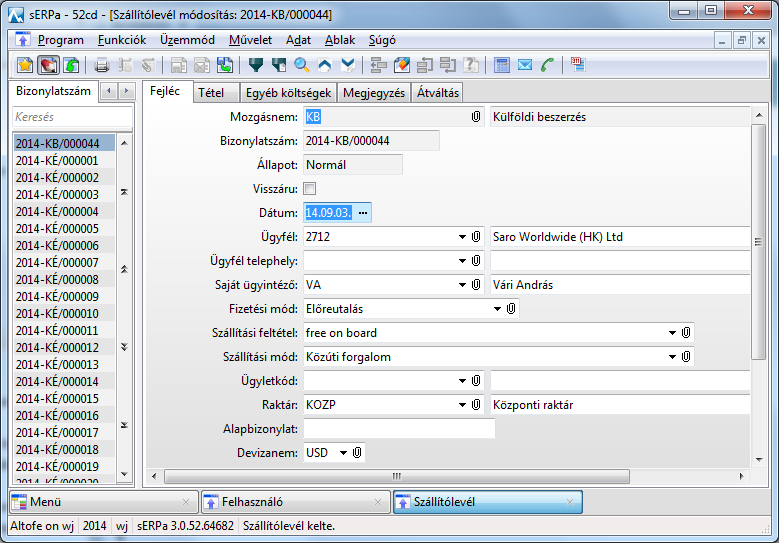The height and width of the screenshot is (543, 779).
Task: Switch to the Tétel tab
Action: 211,92
